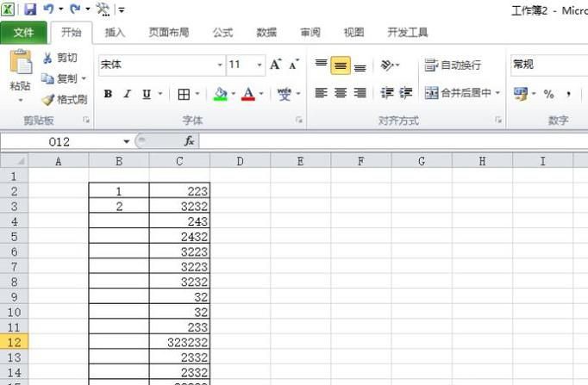Click the Redo arrow icon
The image size is (588, 385).
coord(75,9)
